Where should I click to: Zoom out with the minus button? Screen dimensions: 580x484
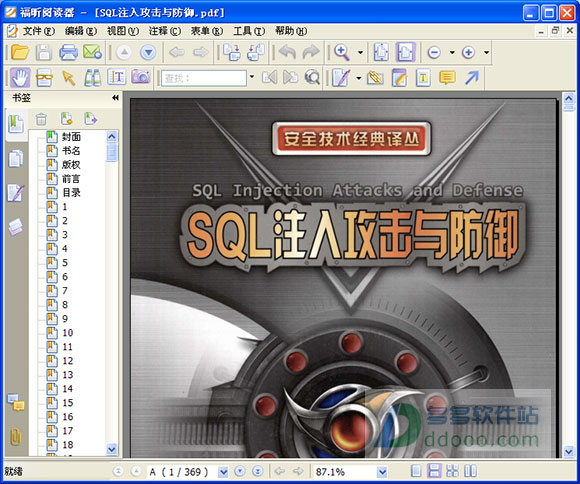[434, 52]
